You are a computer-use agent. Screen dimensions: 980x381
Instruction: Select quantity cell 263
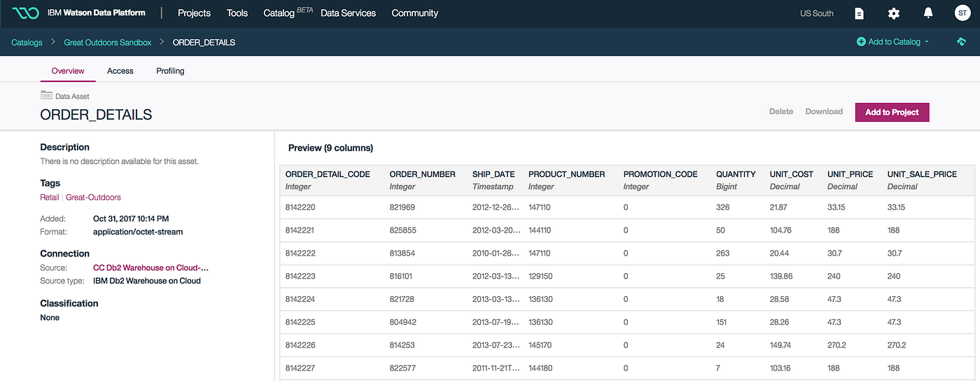pyautogui.click(x=722, y=254)
